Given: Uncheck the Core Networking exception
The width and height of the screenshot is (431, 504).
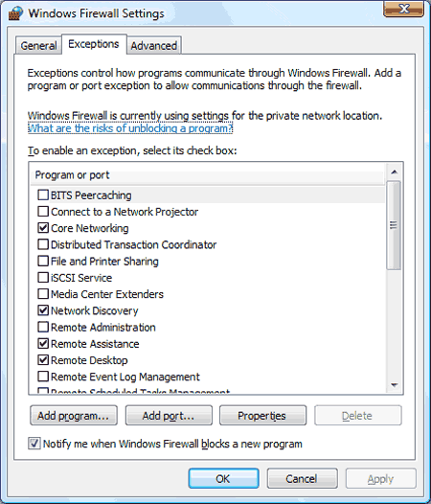Looking at the screenshot, I should [43, 228].
